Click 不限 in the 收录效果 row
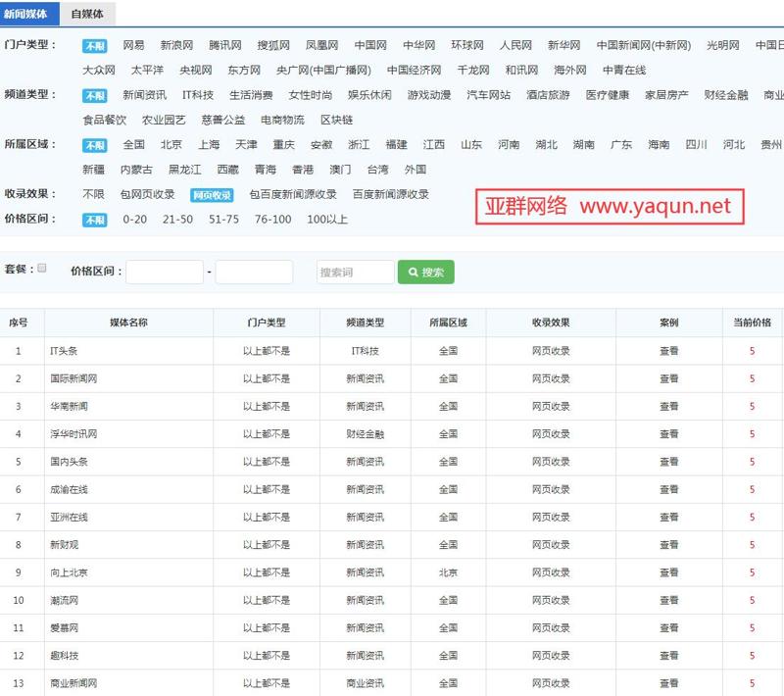 pos(93,194)
